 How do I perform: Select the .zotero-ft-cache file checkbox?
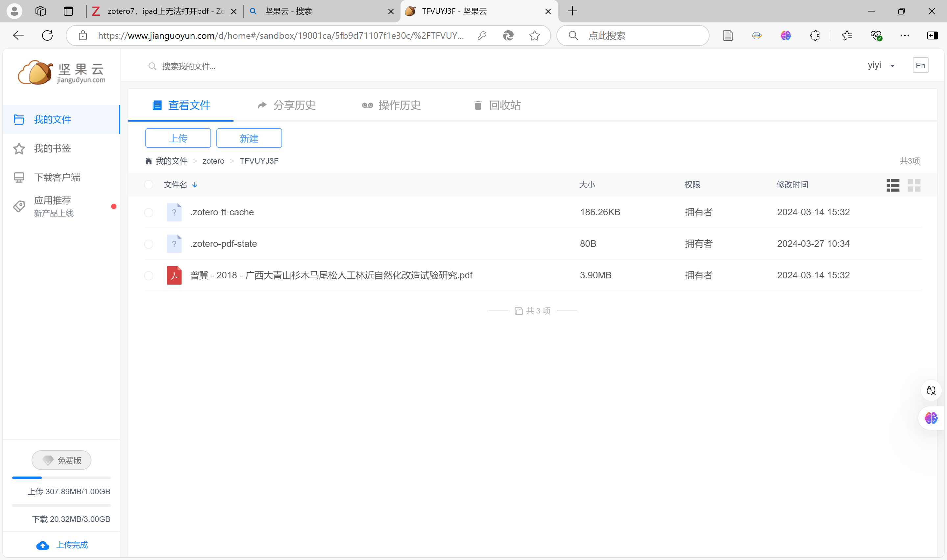point(149,212)
